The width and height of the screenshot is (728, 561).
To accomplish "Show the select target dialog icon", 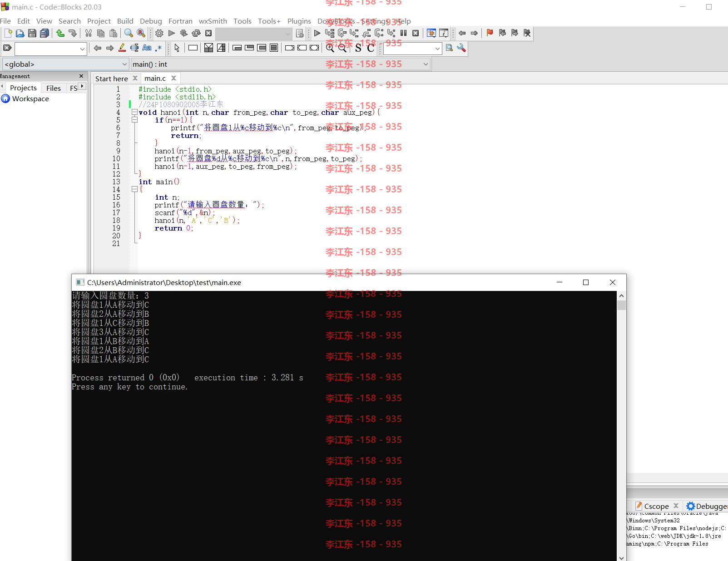I will click(x=300, y=33).
